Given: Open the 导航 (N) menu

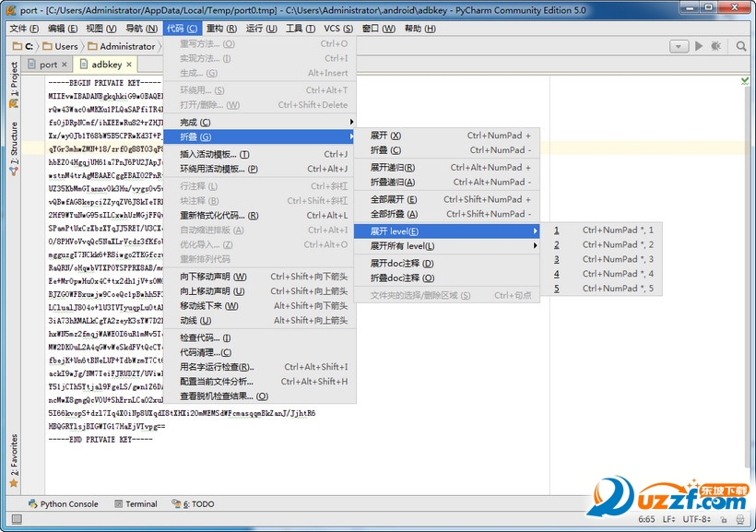Looking at the screenshot, I should point(141,29).
